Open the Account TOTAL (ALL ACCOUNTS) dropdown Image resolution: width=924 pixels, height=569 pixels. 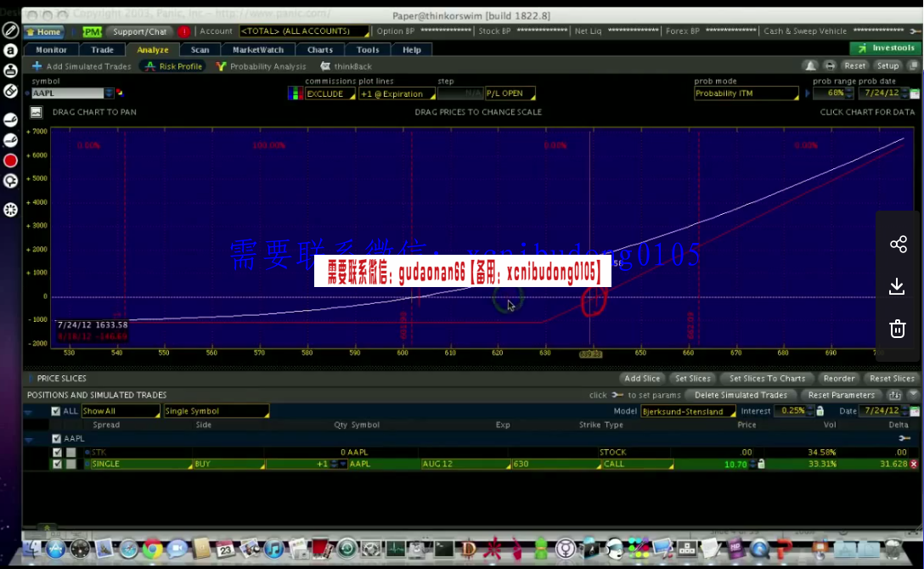coord(304,31)
